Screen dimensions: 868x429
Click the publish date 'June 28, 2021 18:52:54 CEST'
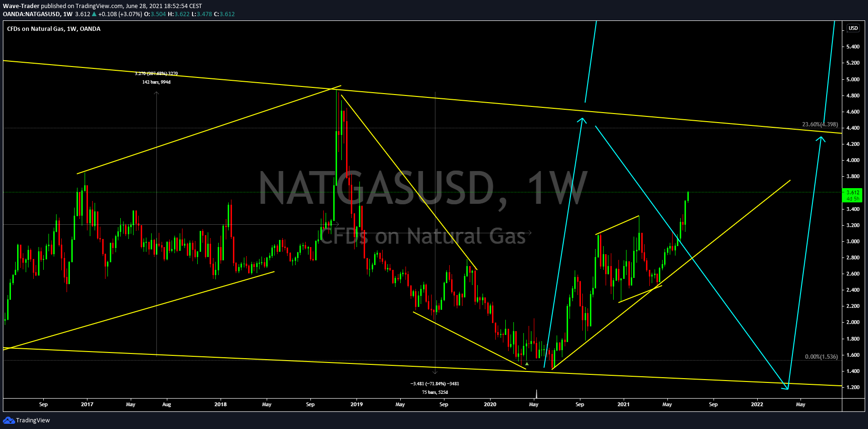tap(163, 6)
